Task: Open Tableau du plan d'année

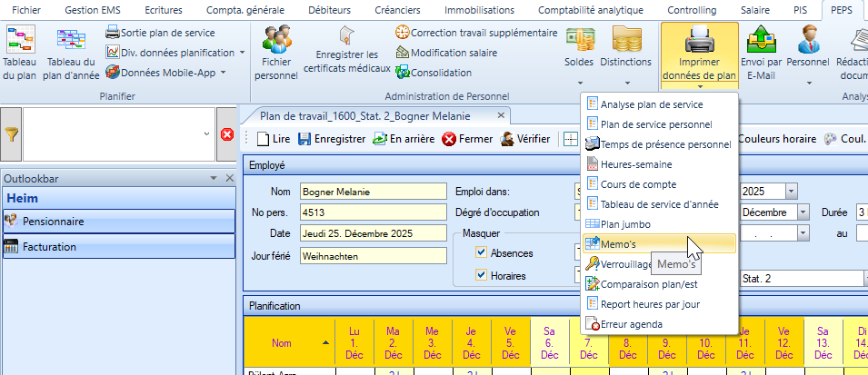Action: click(x=71, y=53)
